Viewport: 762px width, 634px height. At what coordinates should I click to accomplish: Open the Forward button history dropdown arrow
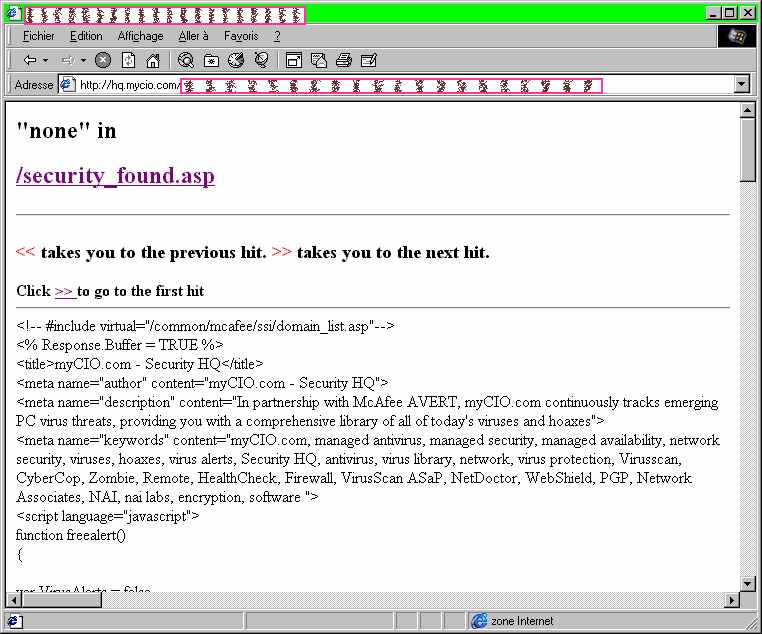(x=84, y=60)
